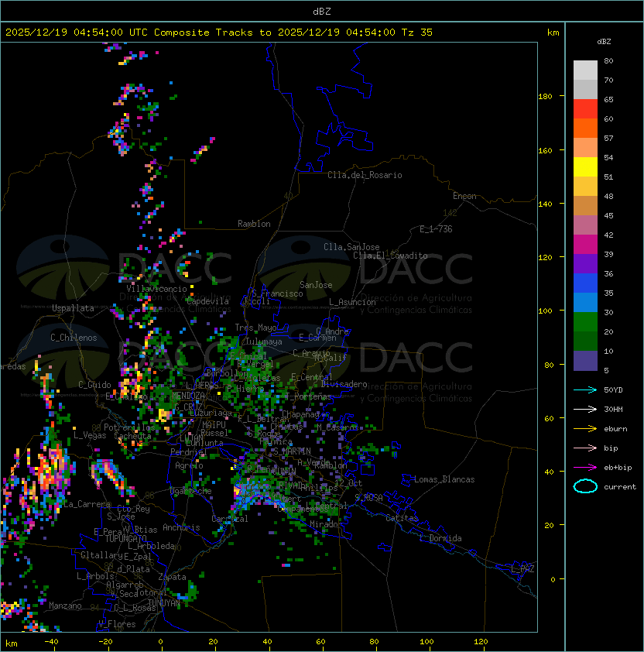The width and height of the screenshot is (644, 652).
Task: Click the TUPUNGATO map label
Action: (125, 538)
